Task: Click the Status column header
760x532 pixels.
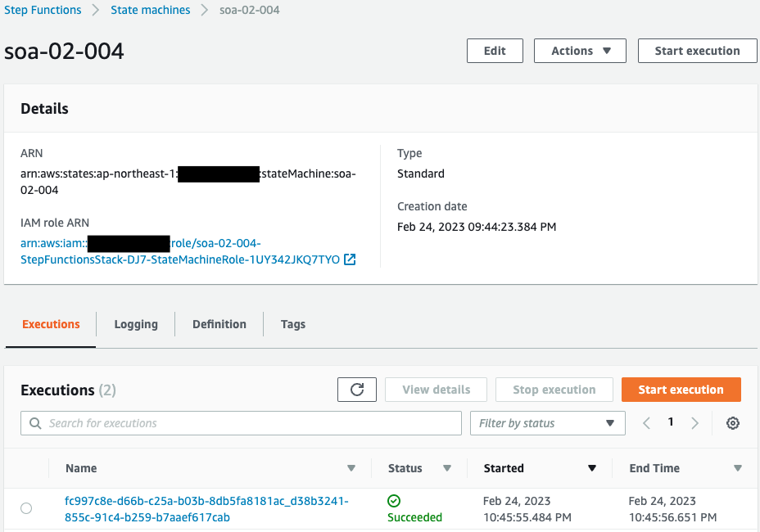Action: tap(405, 468)
